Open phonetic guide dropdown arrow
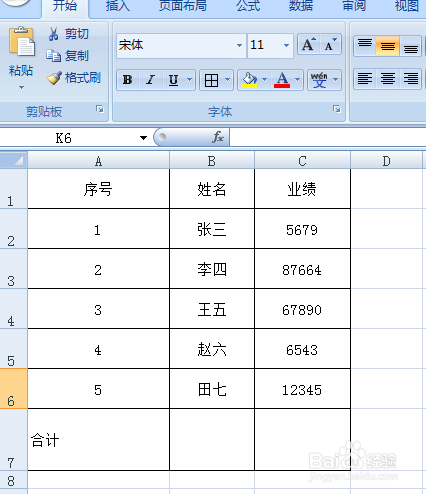The image size is (426, 494). coord(336,80)
